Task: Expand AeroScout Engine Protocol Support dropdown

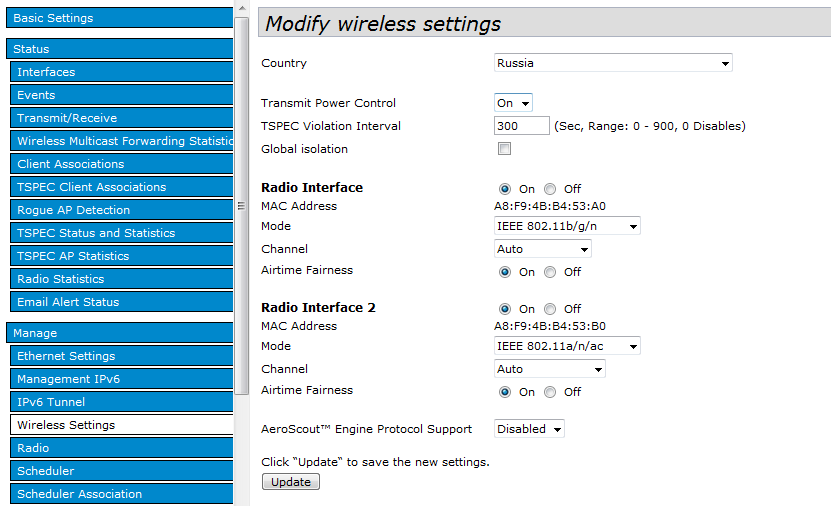Action: pyautogui.click(x=529, y=429)
